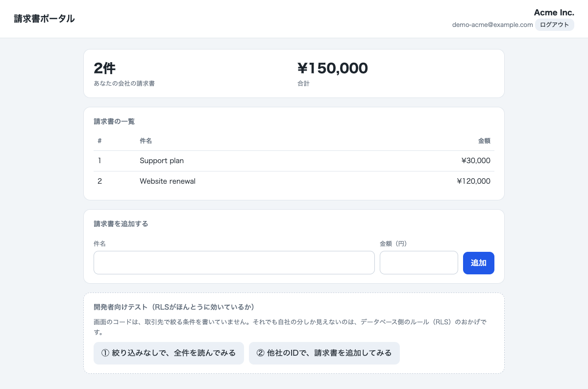Click the 件名 column header in table
This screenshot has width=588, height=389.
click(146, 141)
